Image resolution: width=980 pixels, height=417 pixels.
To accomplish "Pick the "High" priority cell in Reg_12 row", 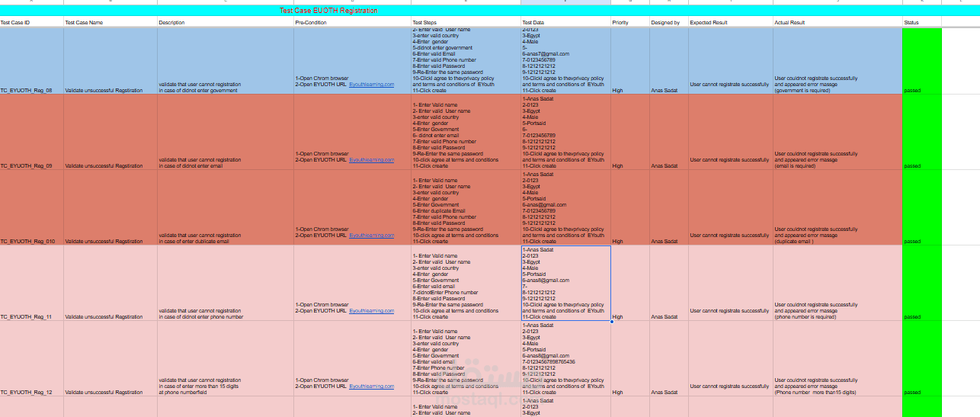I will point(629,359).
